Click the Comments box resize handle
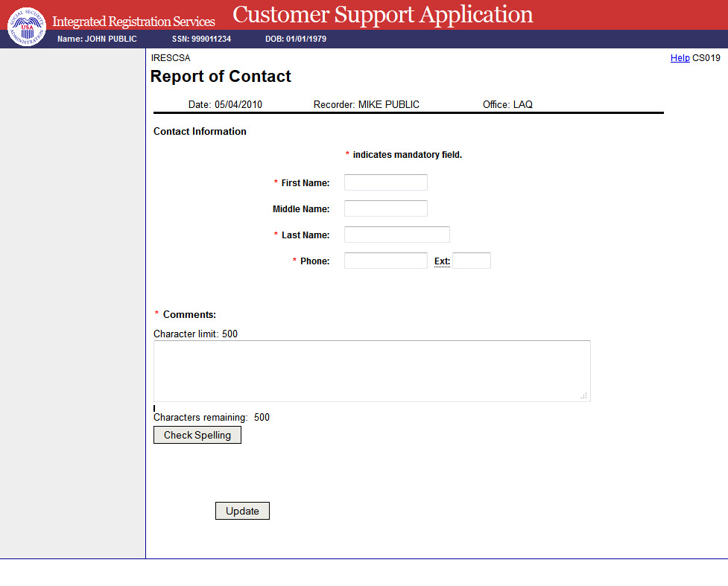 coord(584,396)
